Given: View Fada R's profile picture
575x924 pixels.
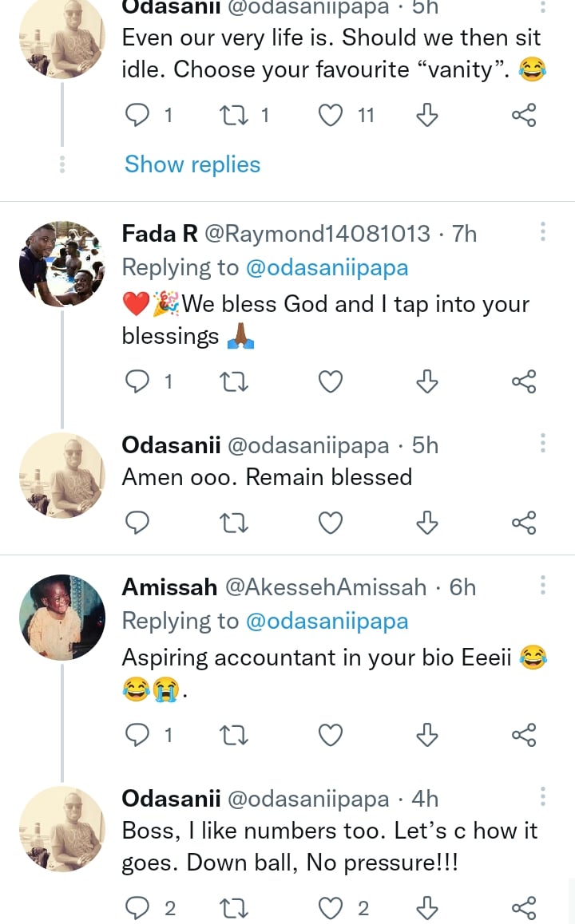Looking at the screenshot, I should click(x=61, y=264).
